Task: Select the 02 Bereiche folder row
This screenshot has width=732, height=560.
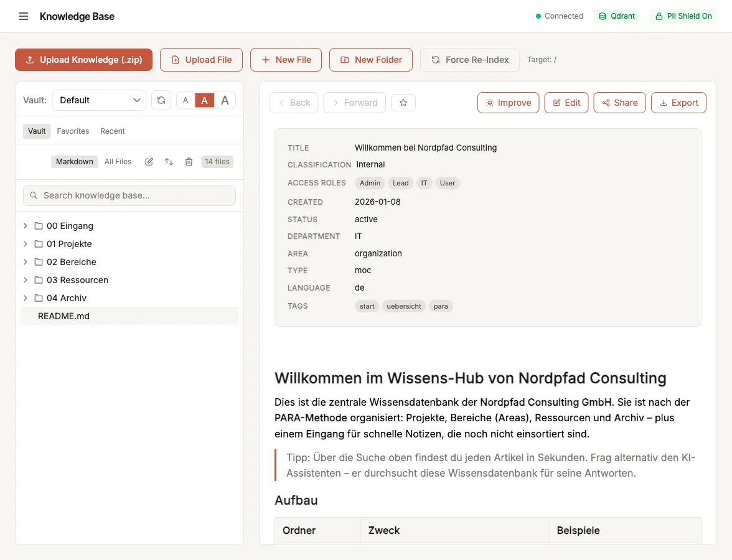Action: tap(129, 263)
